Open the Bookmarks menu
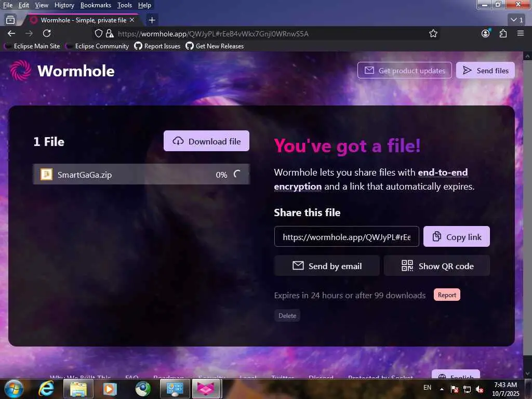 tap(96, 5)
